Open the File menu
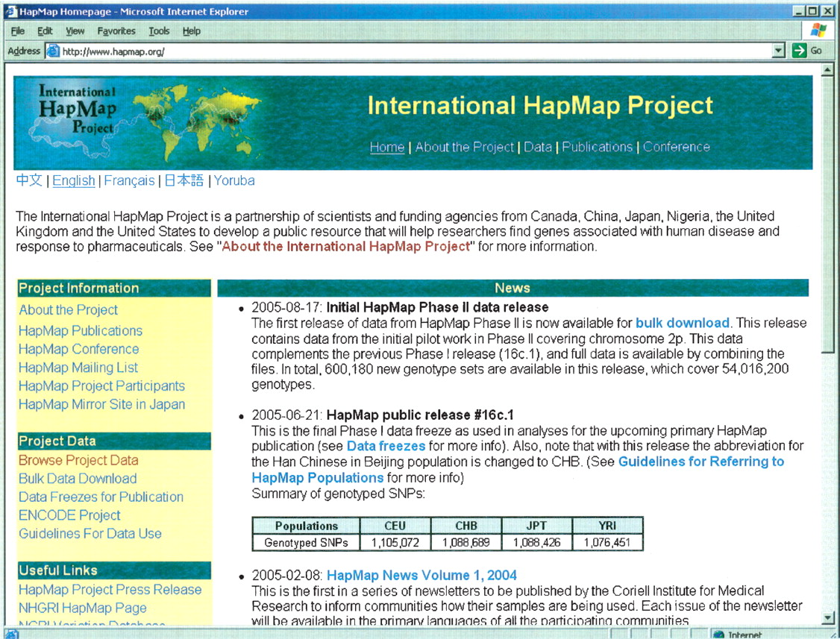Image resolution: width=840 pixels, height=639 pixels. [x=18, y=31]
